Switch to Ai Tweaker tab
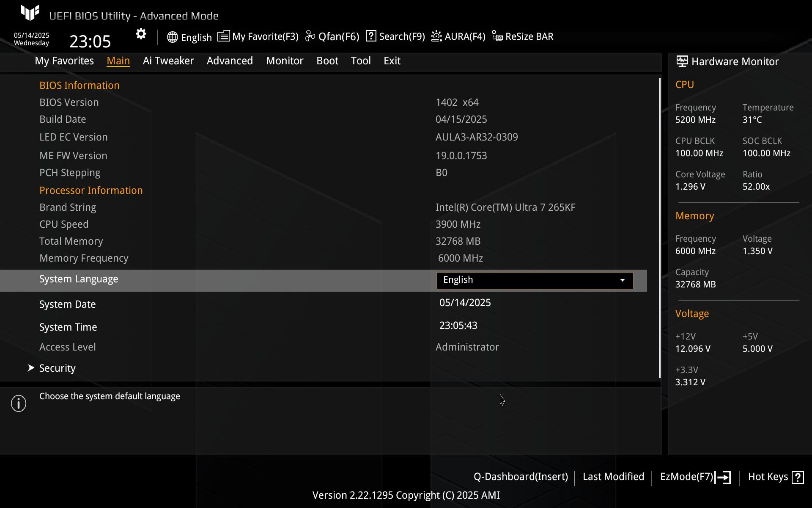 168,61
